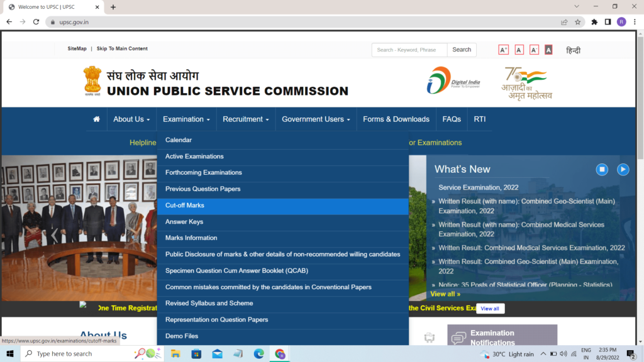Play the What's New ticker
The height and width of the screenshot is (362, 644).
[623, 169]
